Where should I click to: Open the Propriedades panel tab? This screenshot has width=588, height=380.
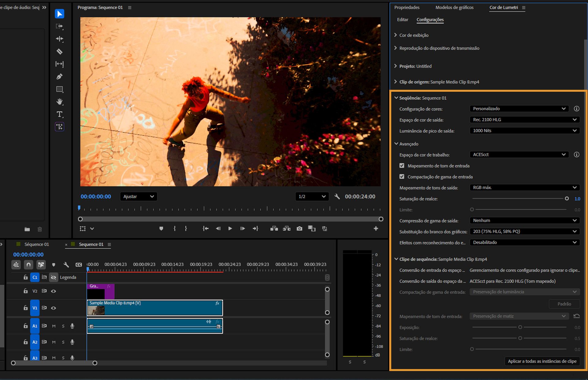[407, 7]
